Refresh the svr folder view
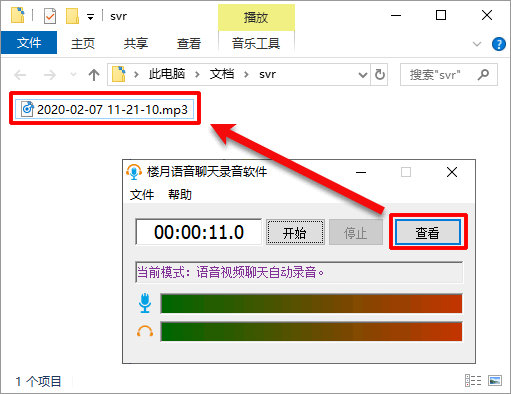511x394 pixels. (380, 75)
